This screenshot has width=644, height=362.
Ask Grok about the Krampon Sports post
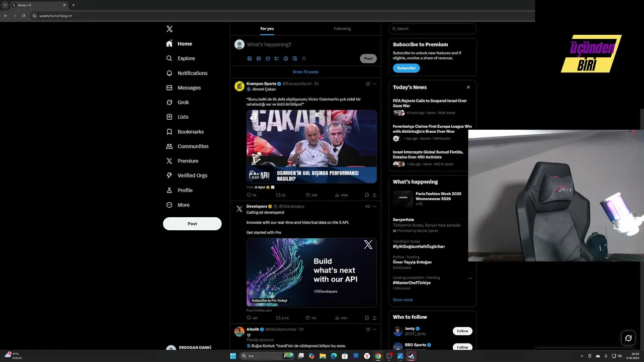pos(368,84)
